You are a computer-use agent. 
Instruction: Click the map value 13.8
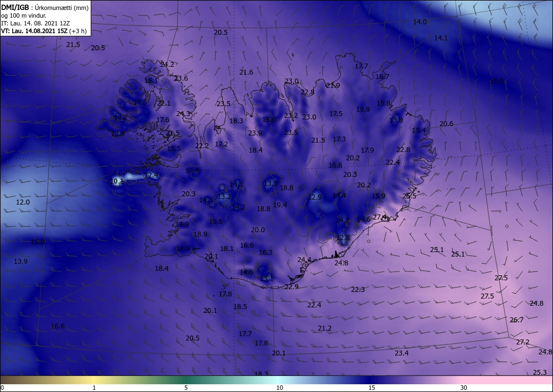coord(396,120)
